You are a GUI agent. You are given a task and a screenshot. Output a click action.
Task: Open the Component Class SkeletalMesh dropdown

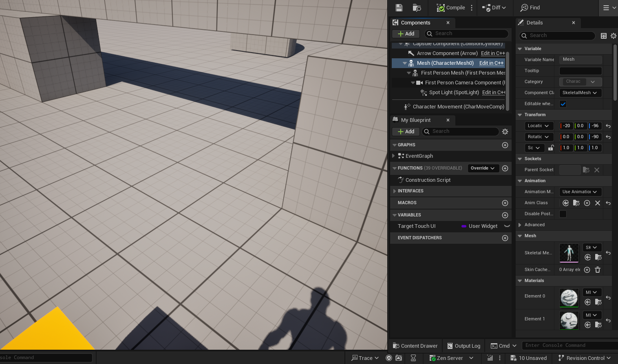[x=580, y=93]
